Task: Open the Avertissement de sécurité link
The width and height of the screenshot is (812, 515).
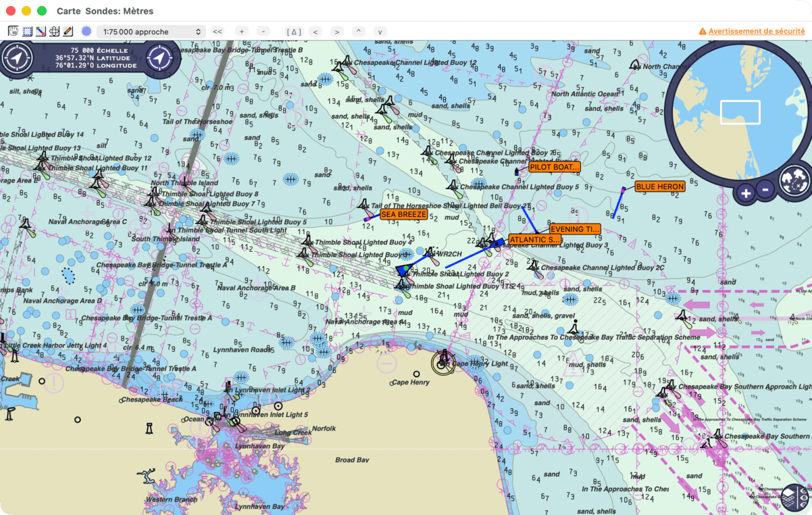Action: tap(752, 31)
